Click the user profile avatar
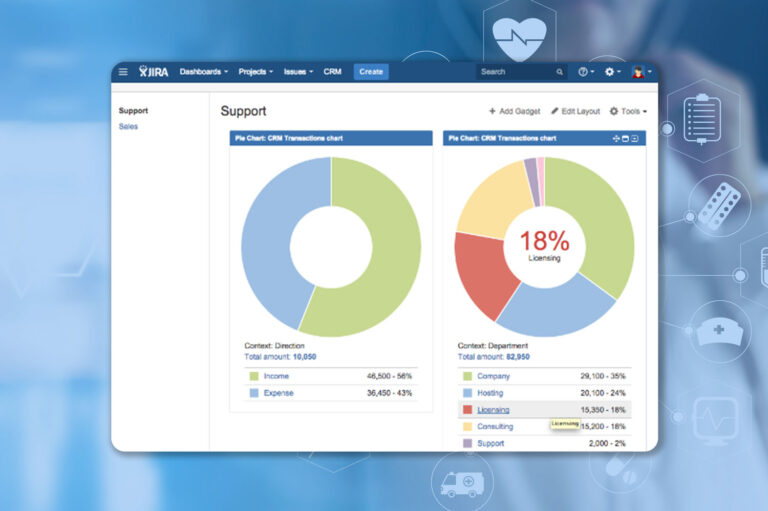The image size is (768, 511). click(x=639, y=72)
